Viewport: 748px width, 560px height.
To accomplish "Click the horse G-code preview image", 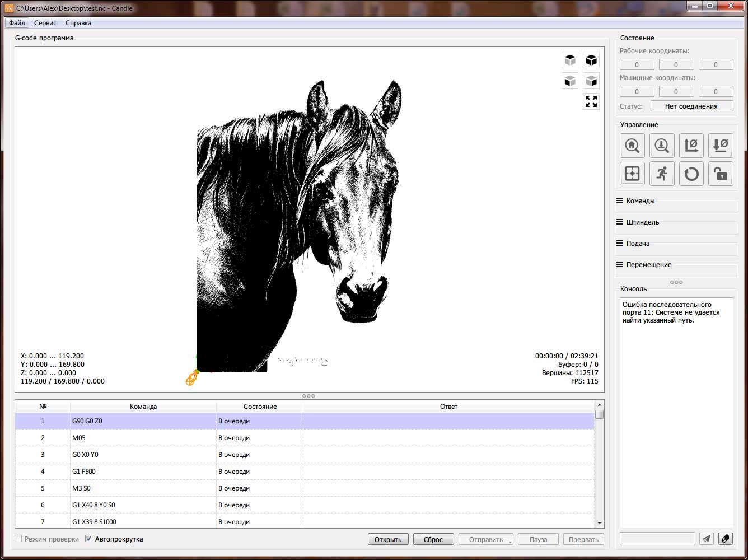I will [299, 225].
